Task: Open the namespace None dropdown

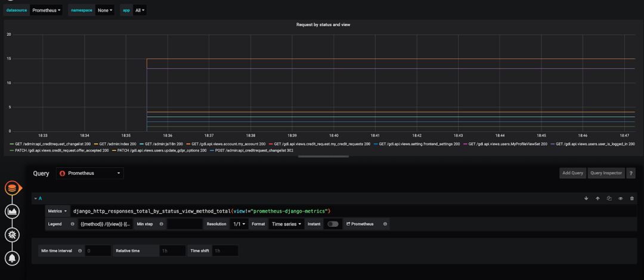Action: [x=105, y=10]
